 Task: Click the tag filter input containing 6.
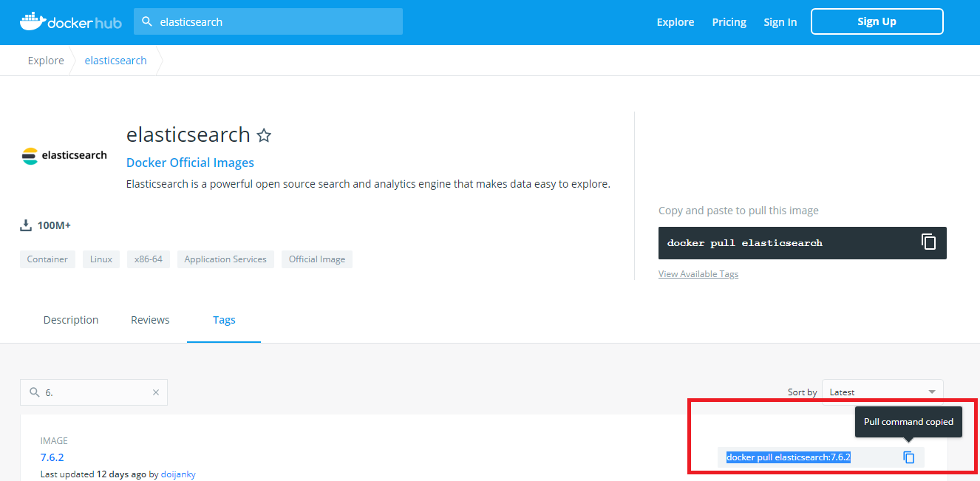[x=94, y=392]
